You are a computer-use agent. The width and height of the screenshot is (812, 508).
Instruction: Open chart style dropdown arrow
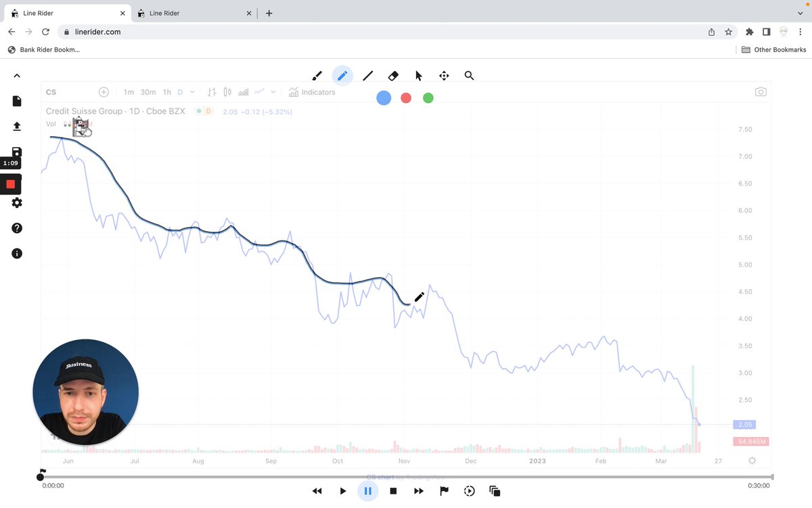(x=273, y=92)
